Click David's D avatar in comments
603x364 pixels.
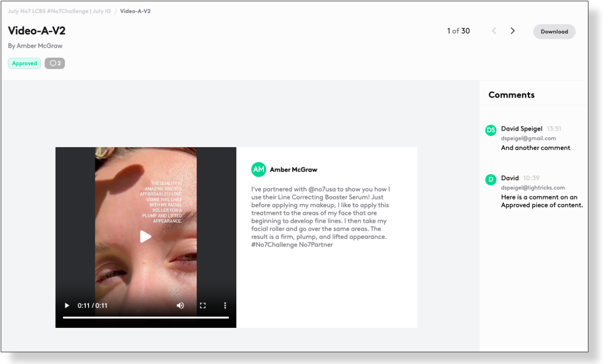click(491, 179)
